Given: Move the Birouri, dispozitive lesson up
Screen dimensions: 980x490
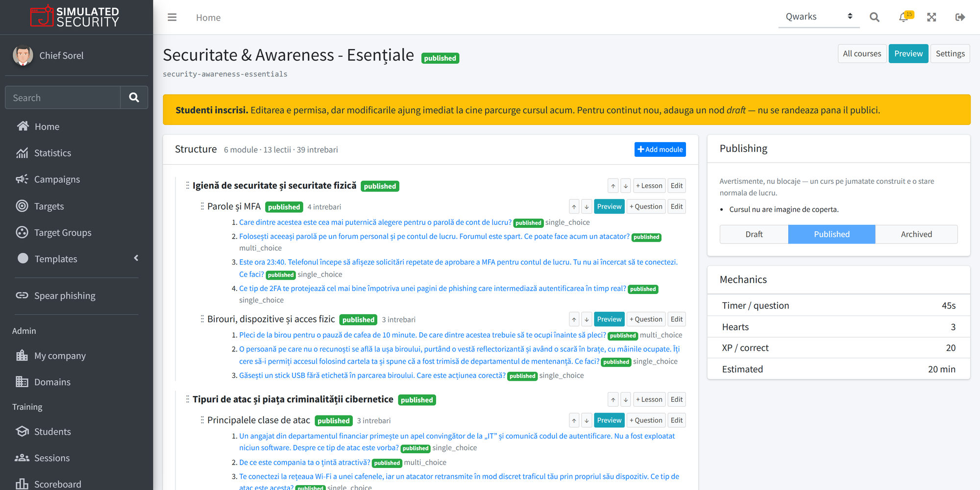Looking at the screenshot, I should click(x=574, y=319).
